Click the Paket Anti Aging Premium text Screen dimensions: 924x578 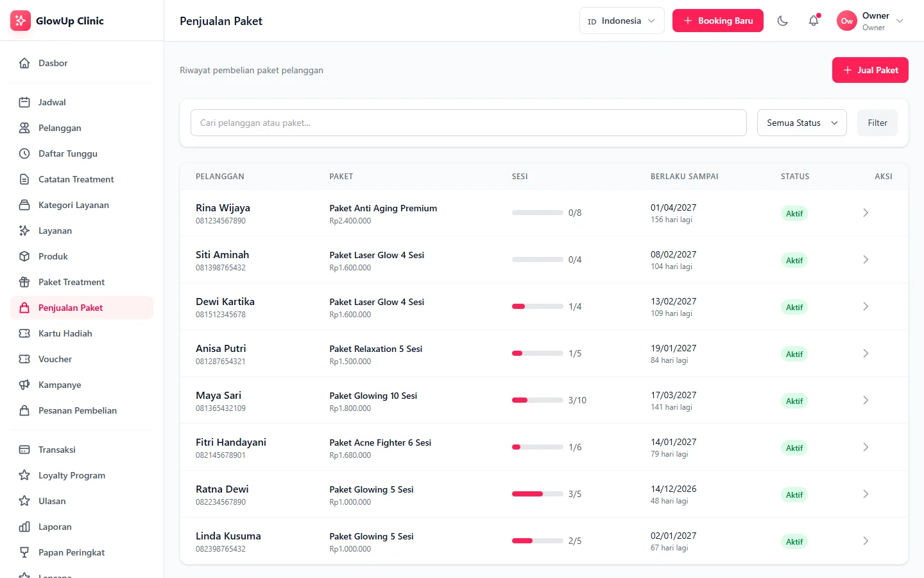pyautogui.click(x=383, y=208)
